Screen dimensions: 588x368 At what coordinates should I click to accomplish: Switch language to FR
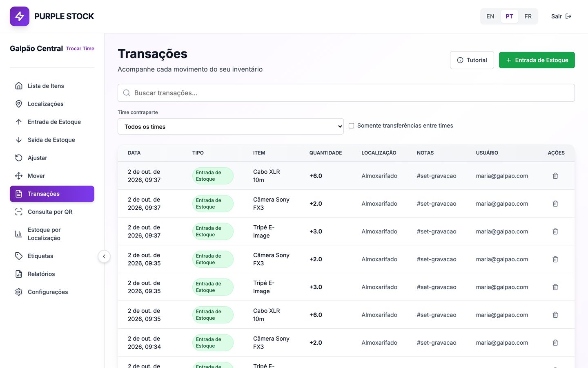[x=528, y=16]
